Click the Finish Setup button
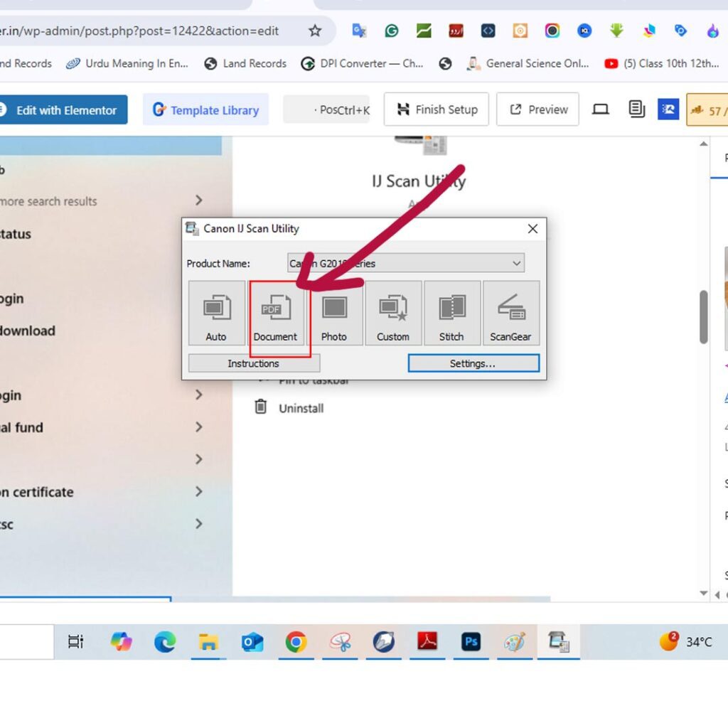Screen dimensions: 728x728 point(437,109)
